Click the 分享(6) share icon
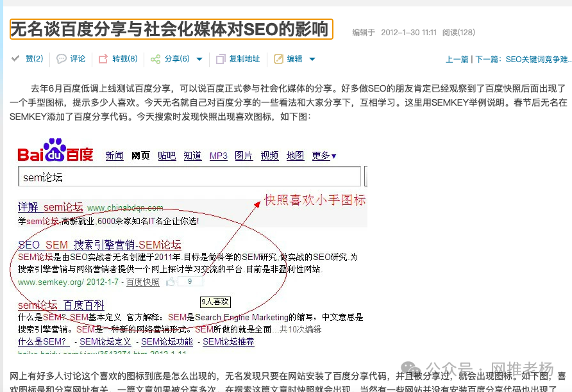Screen dimensions: 572x392 155,59
